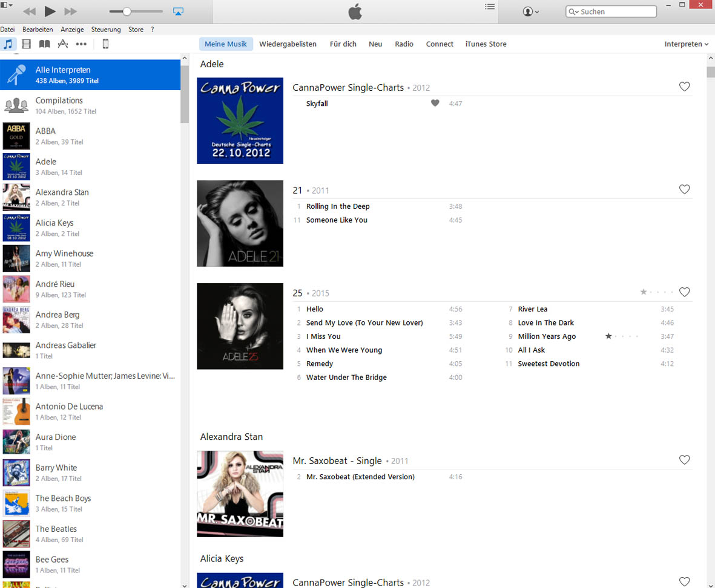Click the Previous track rewind button
Image resolution: width=715 pixels, height=588 pixels.
click(29, 11)
